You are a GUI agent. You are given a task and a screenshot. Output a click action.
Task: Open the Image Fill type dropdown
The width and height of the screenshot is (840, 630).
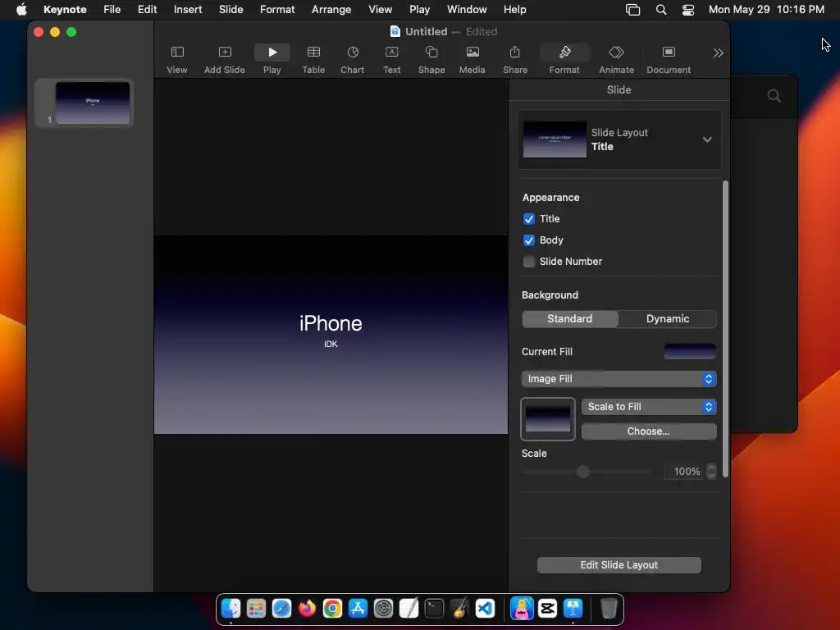click(619, 379)
